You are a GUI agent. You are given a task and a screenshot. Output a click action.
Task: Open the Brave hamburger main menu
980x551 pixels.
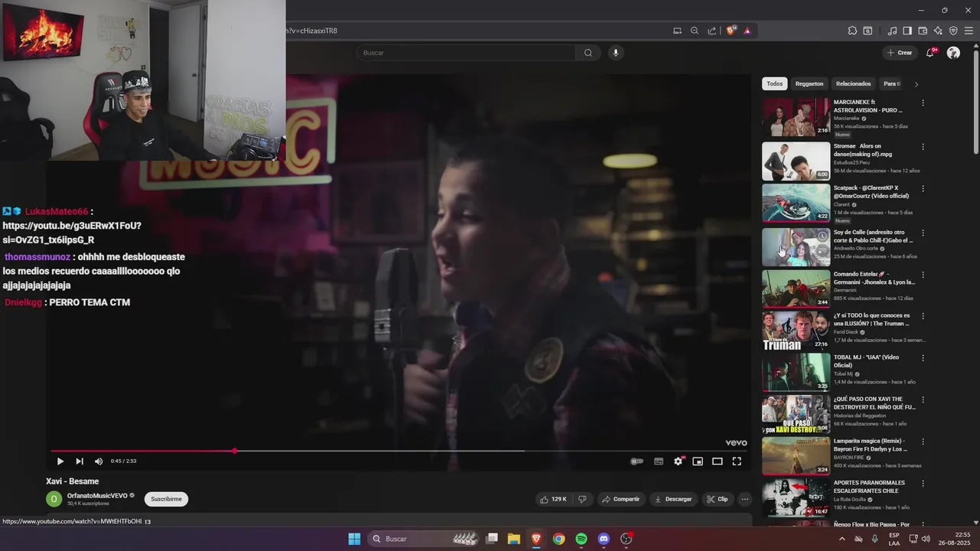pyautogui.click(x=968, y=31)
